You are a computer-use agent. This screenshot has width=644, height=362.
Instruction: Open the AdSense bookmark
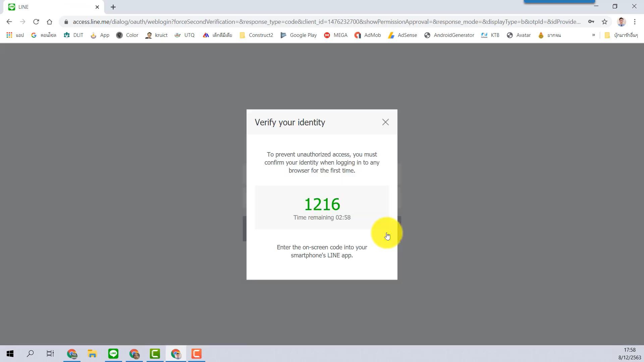tap(402, 35)
